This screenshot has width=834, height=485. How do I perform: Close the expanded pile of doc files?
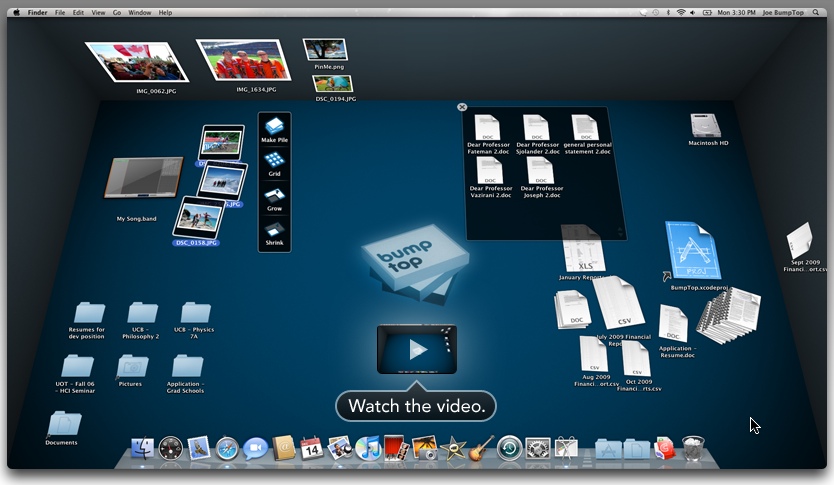click(x=462, y=107)
